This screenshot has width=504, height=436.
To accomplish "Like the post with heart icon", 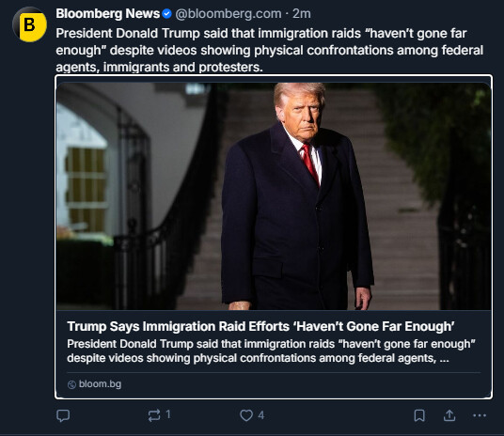I will [x=246, y=415].
